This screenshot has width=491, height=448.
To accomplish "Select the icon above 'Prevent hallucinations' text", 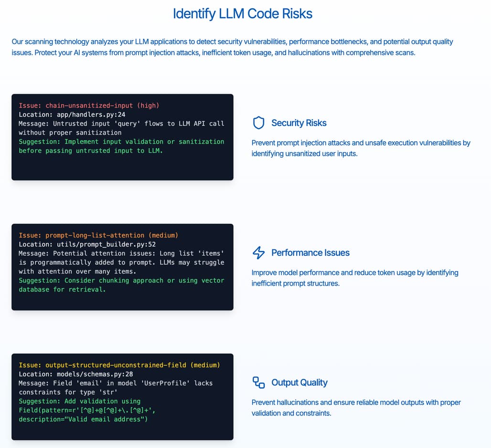I will click(x=258, y=382).
